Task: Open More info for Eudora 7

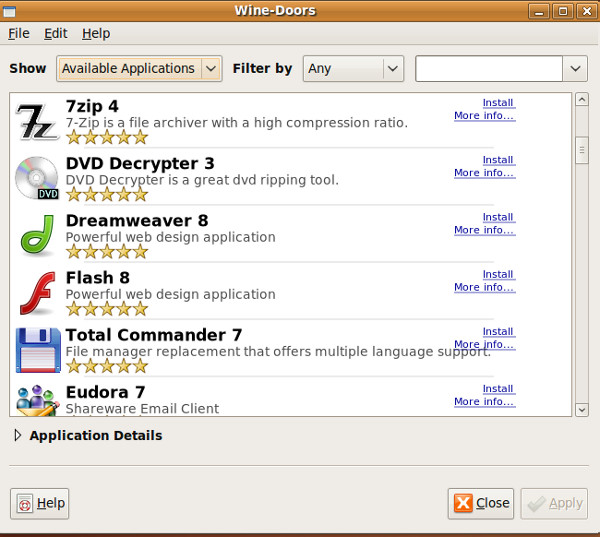Action: [484, 402]
